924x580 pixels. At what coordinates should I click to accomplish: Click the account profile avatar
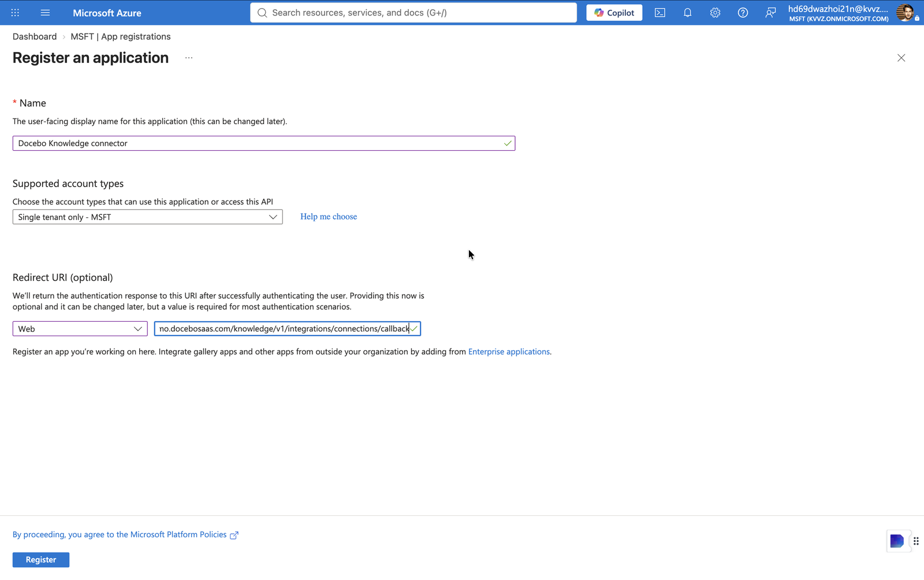(905, 13)
